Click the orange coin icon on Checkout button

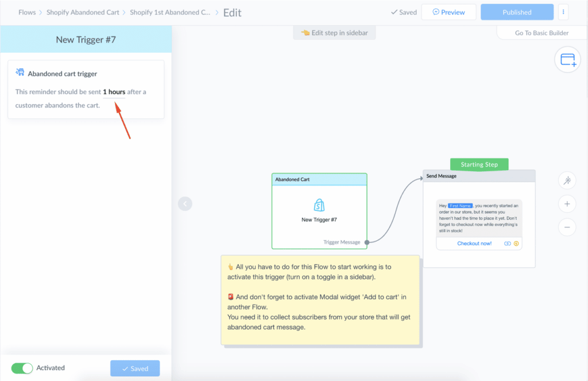[516, 244]
